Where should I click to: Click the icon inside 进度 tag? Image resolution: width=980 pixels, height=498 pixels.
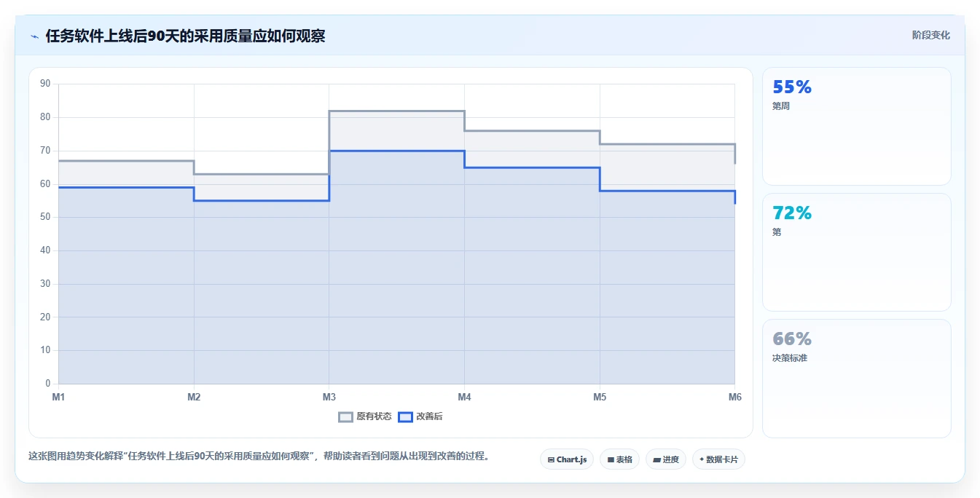pos(656,460)
